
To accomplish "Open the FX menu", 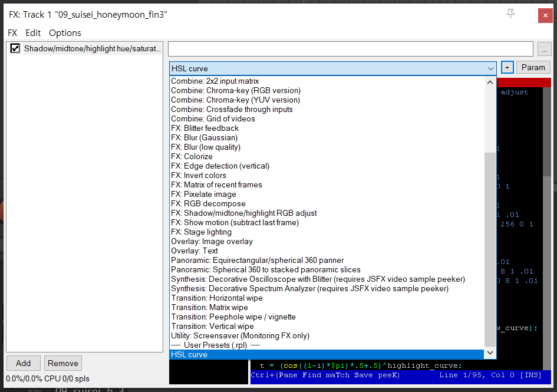I will pos(12,33).
